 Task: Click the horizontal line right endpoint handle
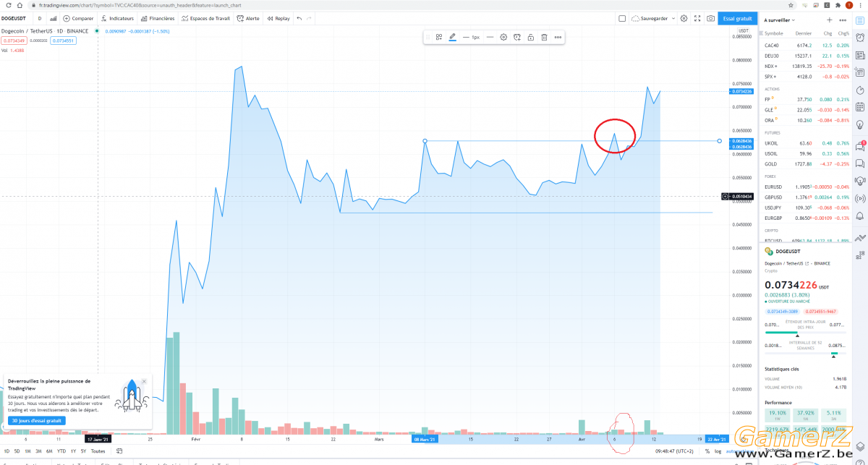(719, 140)
